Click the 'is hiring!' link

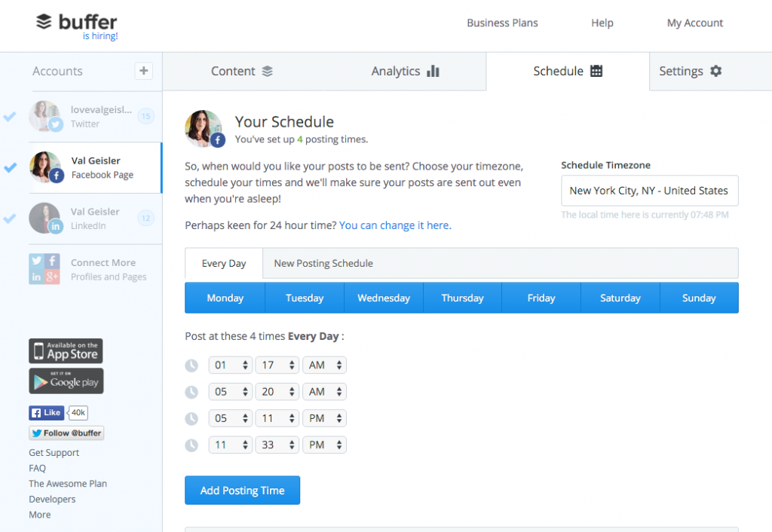point(100,36)
